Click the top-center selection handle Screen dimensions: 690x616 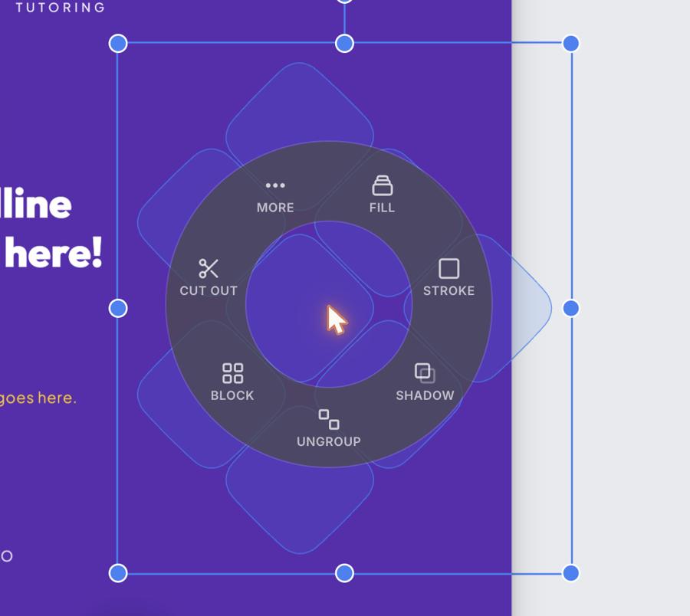(x=344, y=44)
